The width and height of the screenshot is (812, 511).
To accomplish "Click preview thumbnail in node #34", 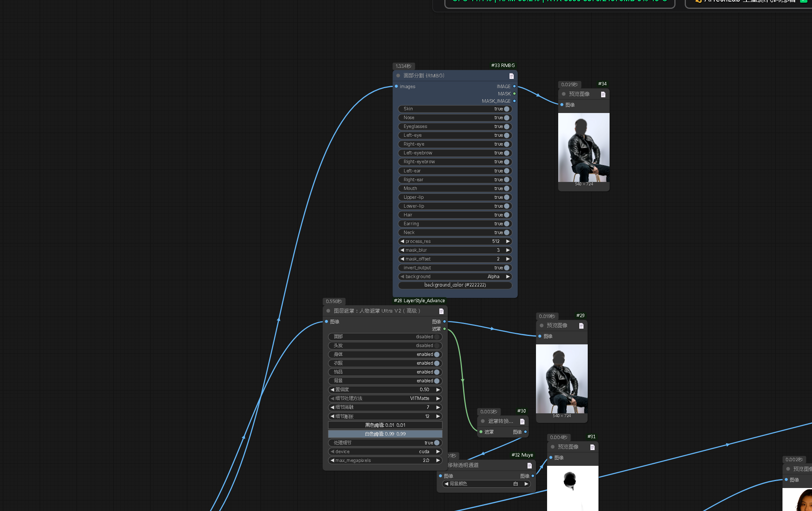I will click(584, 147).
